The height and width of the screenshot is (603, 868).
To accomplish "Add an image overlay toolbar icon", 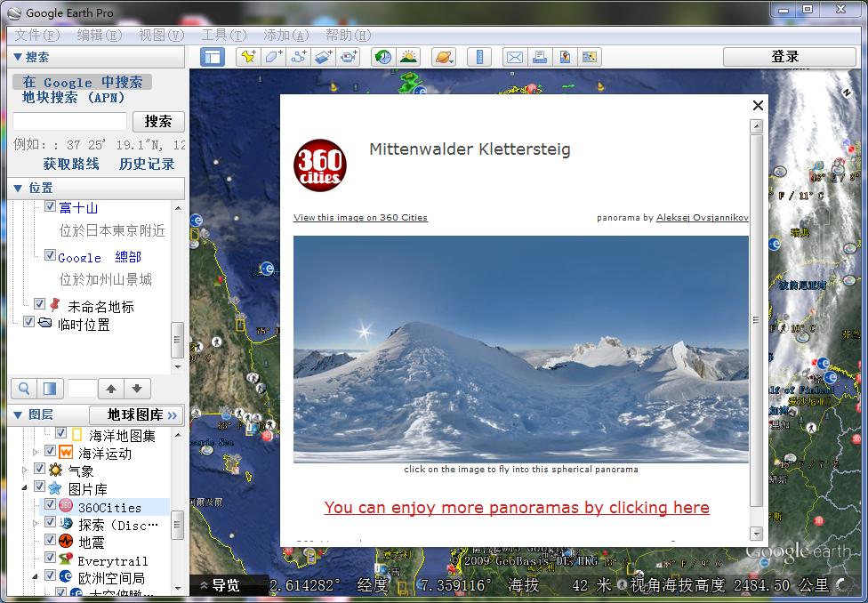I will point(324,57).
